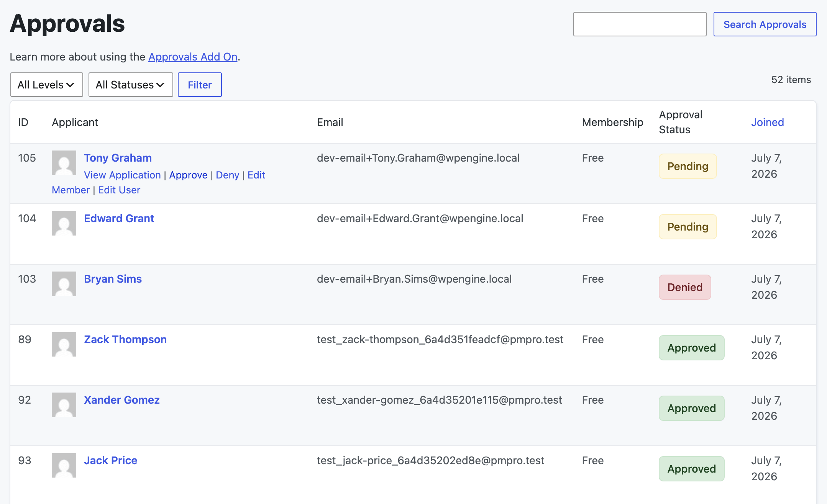Click email dev-email+Edward.Grant@wpengine.local

420,218
